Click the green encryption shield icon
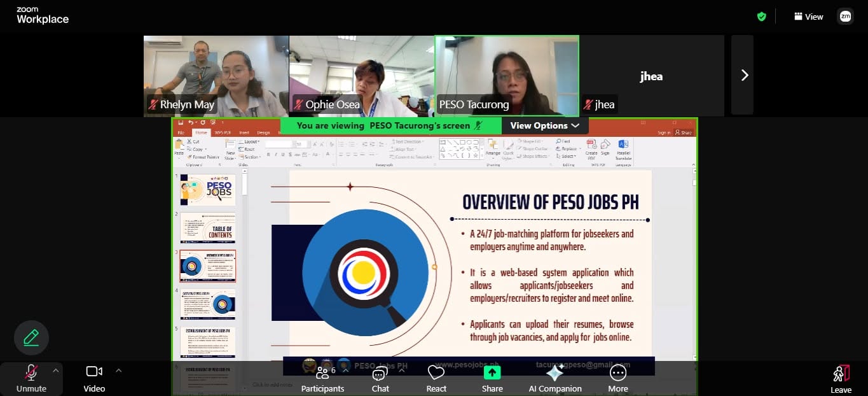The height and width of the screenshot is (396, 868). point(762,17)
